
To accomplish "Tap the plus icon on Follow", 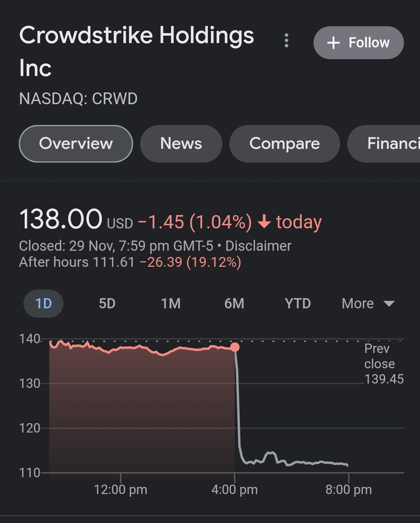I will (x=333, y=43).
